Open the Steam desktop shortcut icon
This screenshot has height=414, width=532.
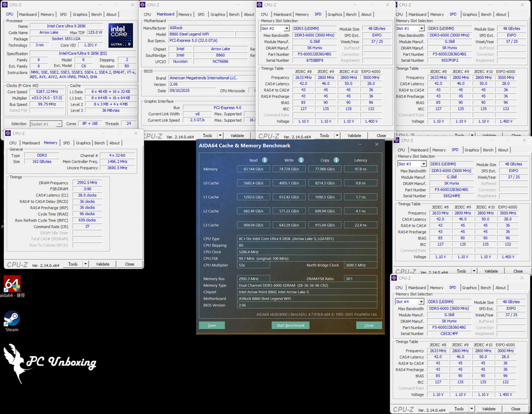coord(12,319)
